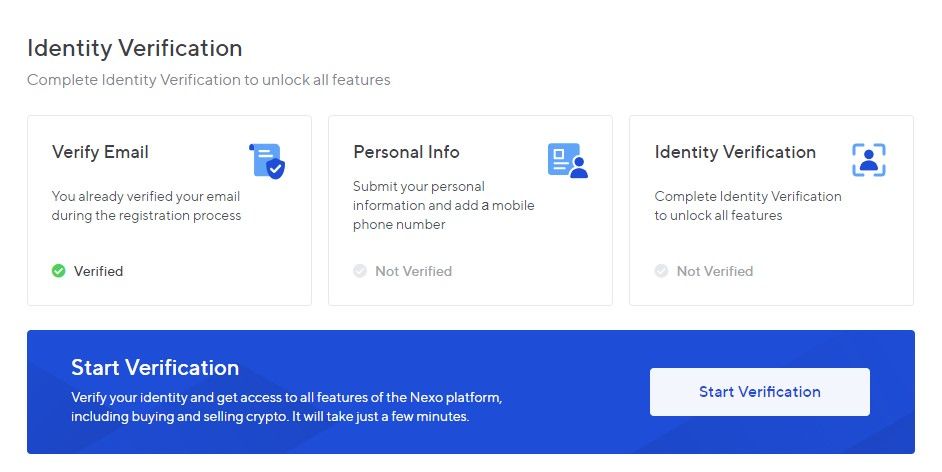
Task: Click the Start Verification banner heading
Action: click(x=155, y=368)
